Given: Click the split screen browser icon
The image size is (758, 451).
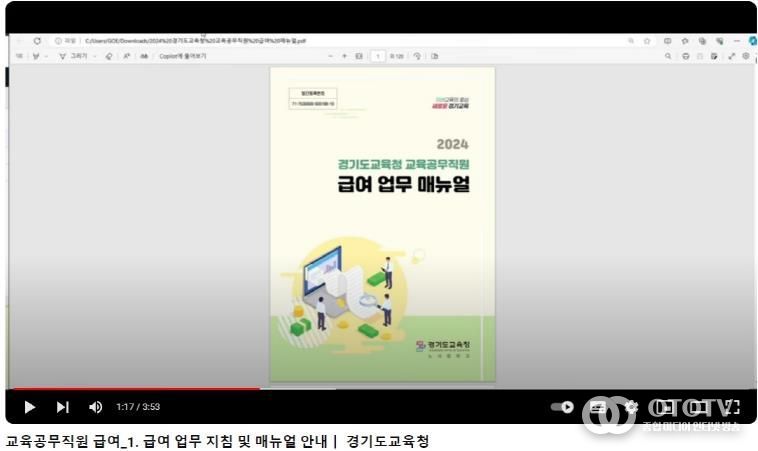Looking at the screenshot, I should 668,41.
